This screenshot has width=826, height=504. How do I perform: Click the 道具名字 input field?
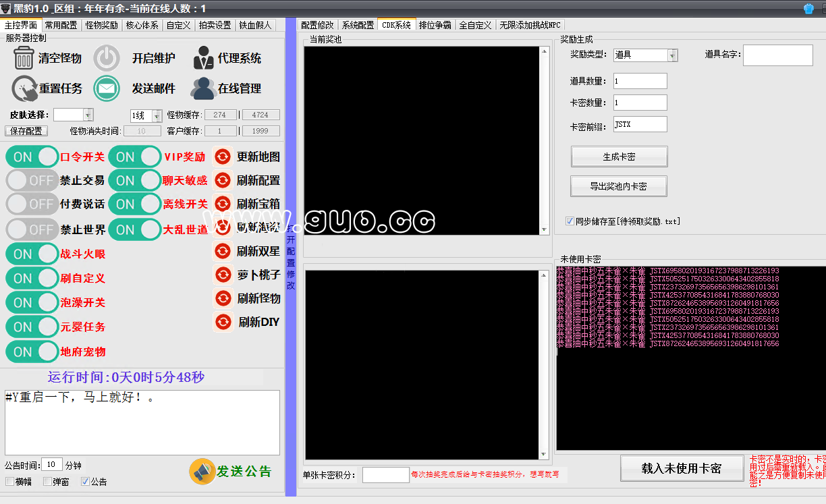click(x=778, y=55)
